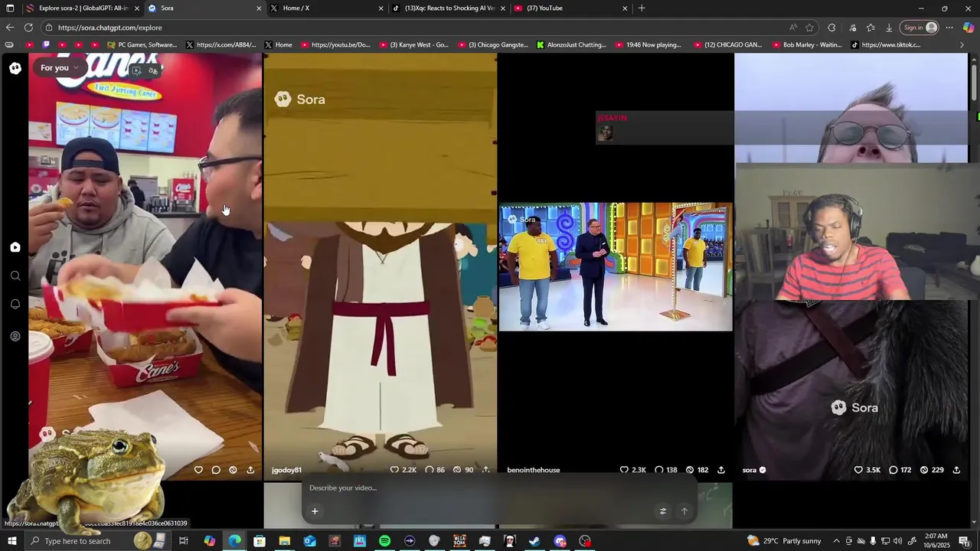This screenshot has height=551, width=980.
Task: Open File Explorer from taskbar
Action: tap(284, 541)
